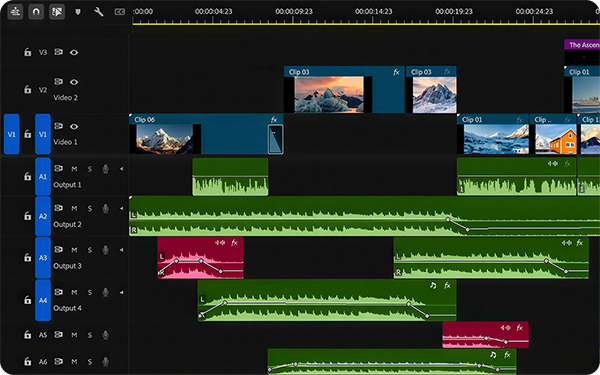Screen dimensions: 600x375
Task: Mute the A5 track
Action: 74,335
